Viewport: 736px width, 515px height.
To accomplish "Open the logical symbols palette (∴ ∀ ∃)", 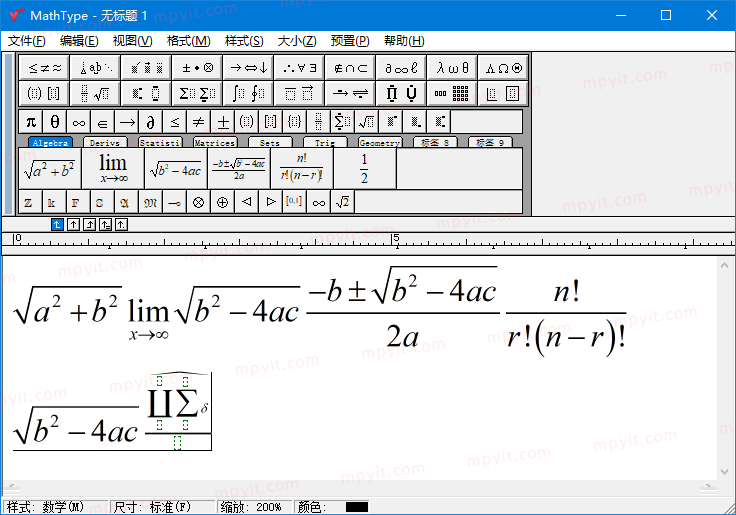I will (299, 68).
